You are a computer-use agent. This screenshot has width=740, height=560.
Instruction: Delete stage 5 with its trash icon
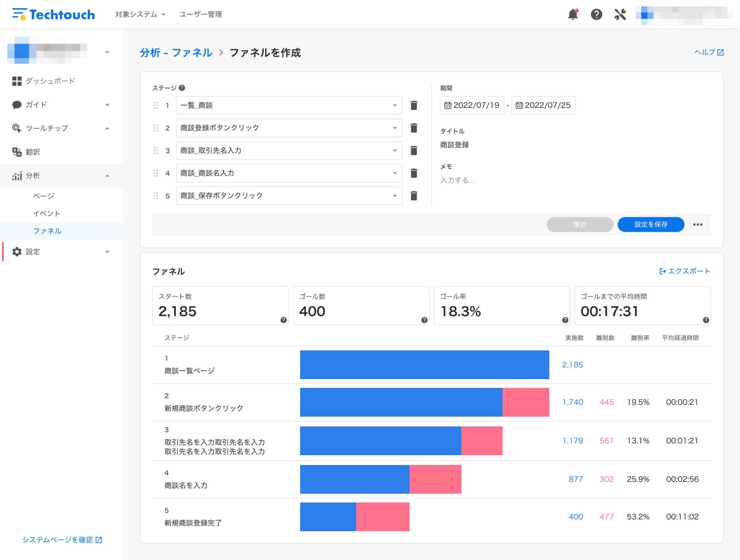(414, 196)
